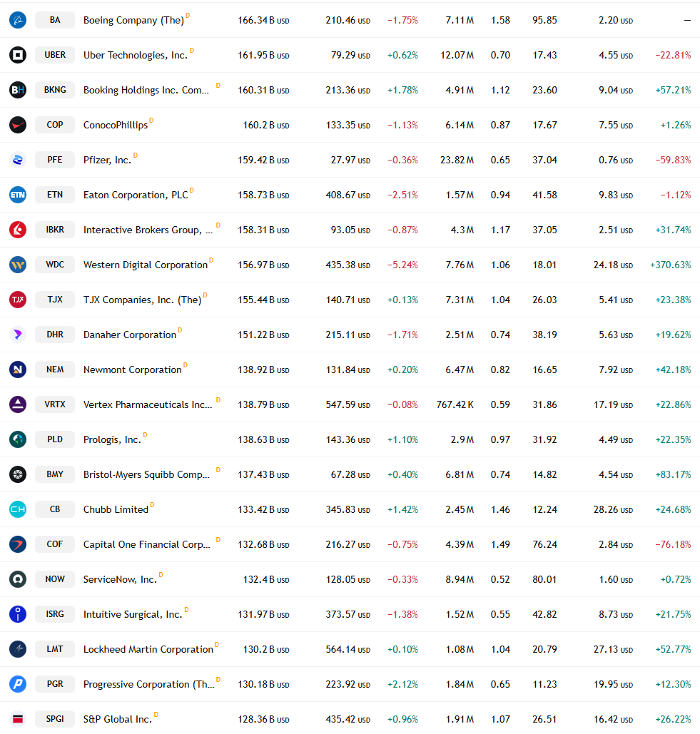
Task: Open Interactive Brokers Group link
Action: [x=148, y=230]
